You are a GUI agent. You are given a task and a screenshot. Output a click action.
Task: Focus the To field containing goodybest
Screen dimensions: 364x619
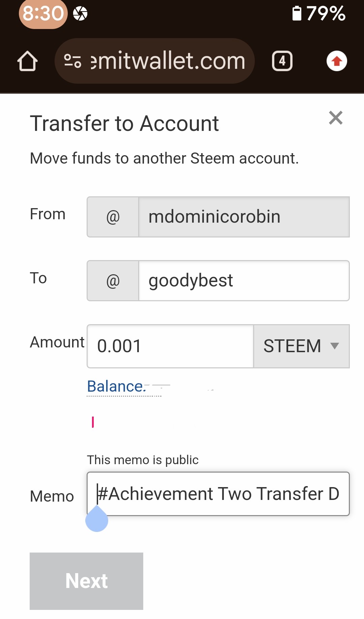[x=244, y=281]
